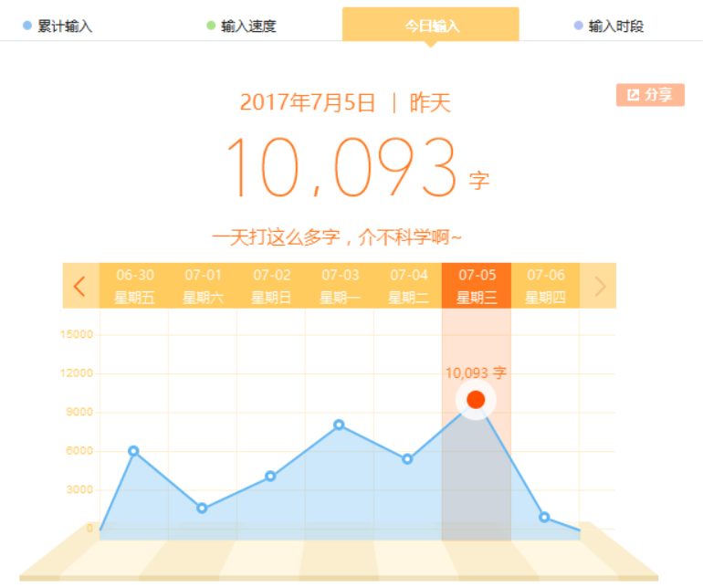Select date 07-03 星期一
This screenshot has width=703, height=588.
coord(340,286)
